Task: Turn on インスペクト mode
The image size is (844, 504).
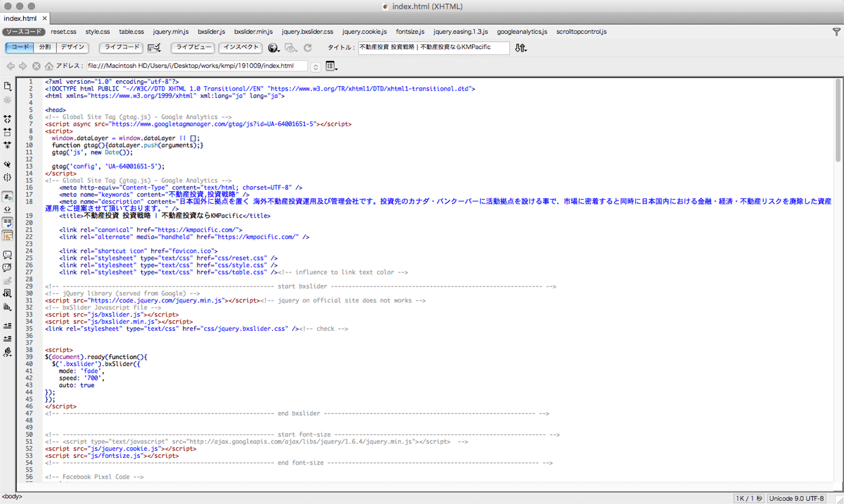Action: coord(241,48)
